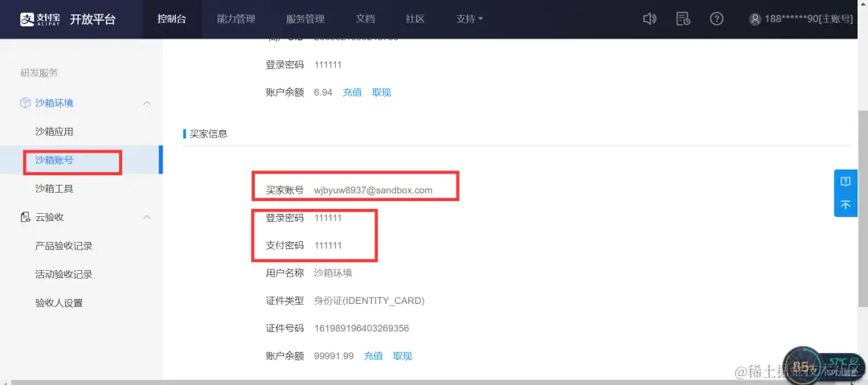Click the 云验收 sidebar icon
This screenshot has width=868, height=385.
[25, 217]
